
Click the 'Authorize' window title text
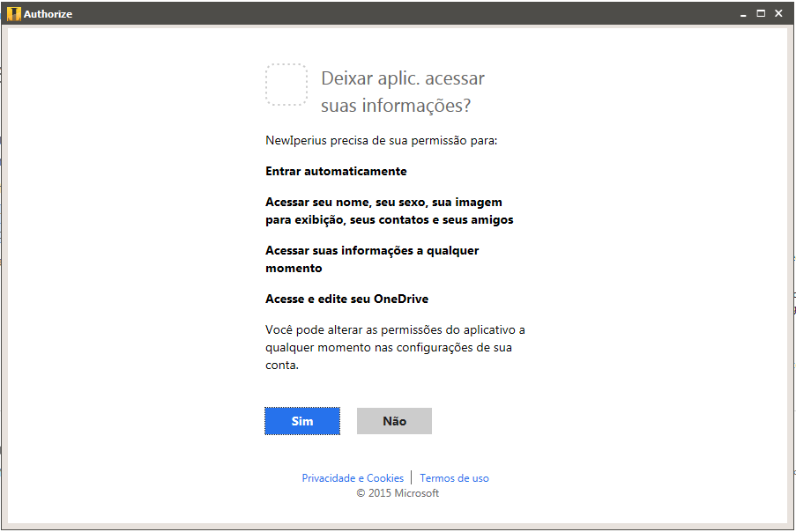pos(48,14)
